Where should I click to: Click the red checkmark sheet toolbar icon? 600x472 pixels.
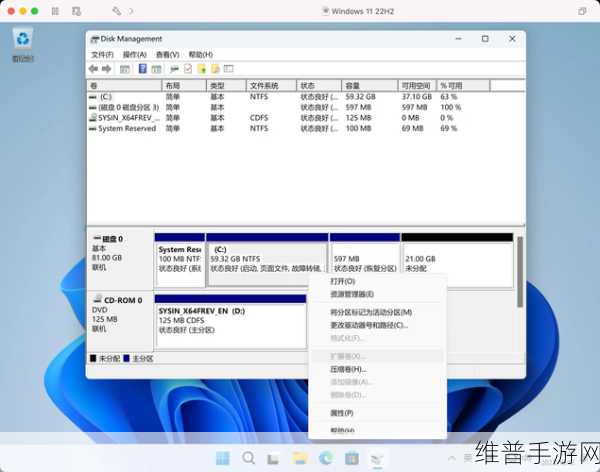click(x=188, y=69)
